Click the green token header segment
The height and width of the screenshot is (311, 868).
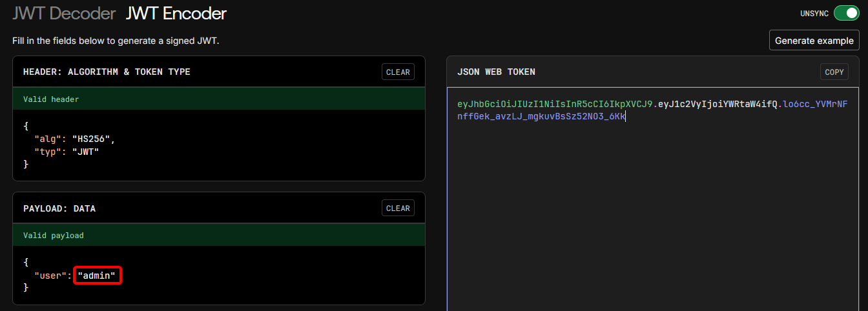554,104
